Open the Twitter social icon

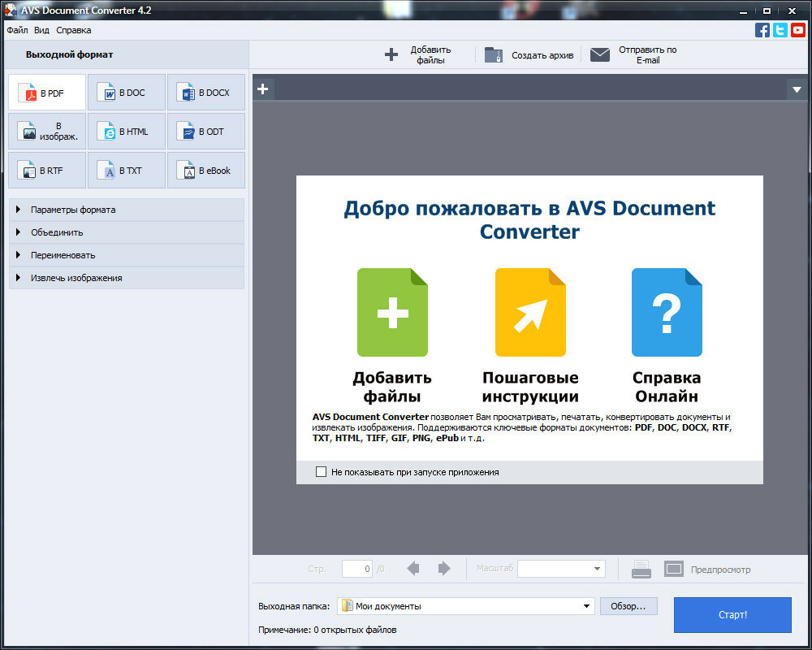[x=780, y=30]
